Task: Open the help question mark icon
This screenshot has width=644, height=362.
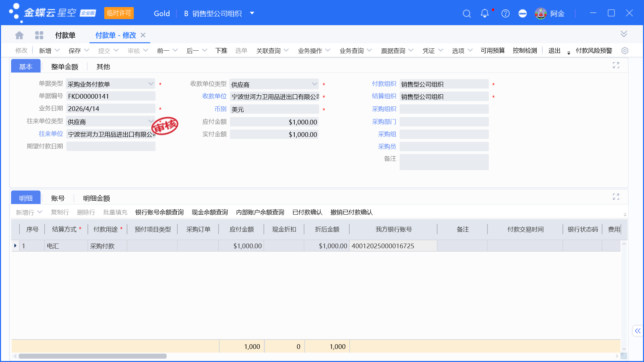Action: point(505,13)
